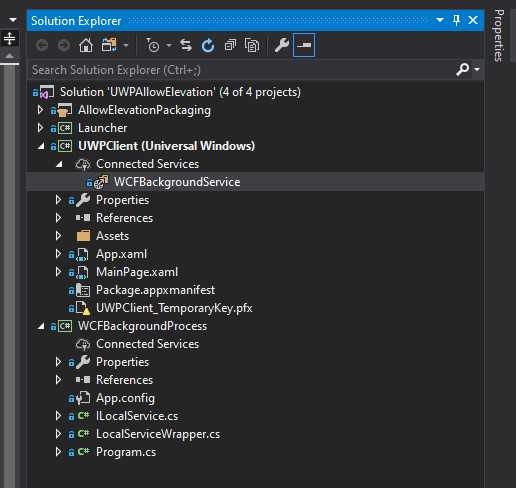Close the Solution Explorer panel
This screenshot has width=516, height=488.
pyautogui.click(x=473, y=20)
